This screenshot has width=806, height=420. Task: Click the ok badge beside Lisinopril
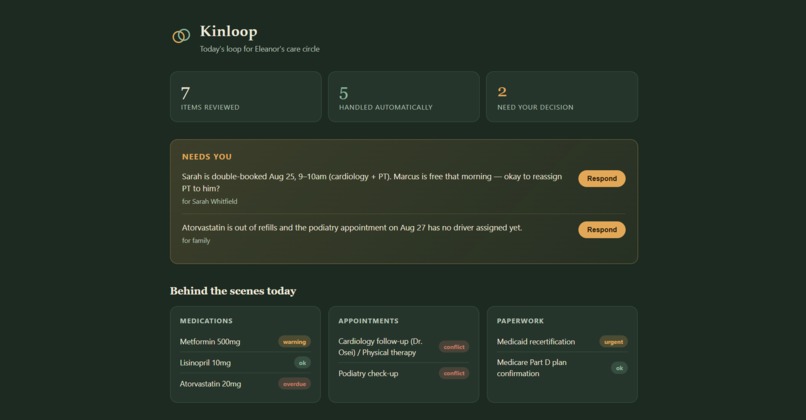pyautogui.click(x=302, y=363)
